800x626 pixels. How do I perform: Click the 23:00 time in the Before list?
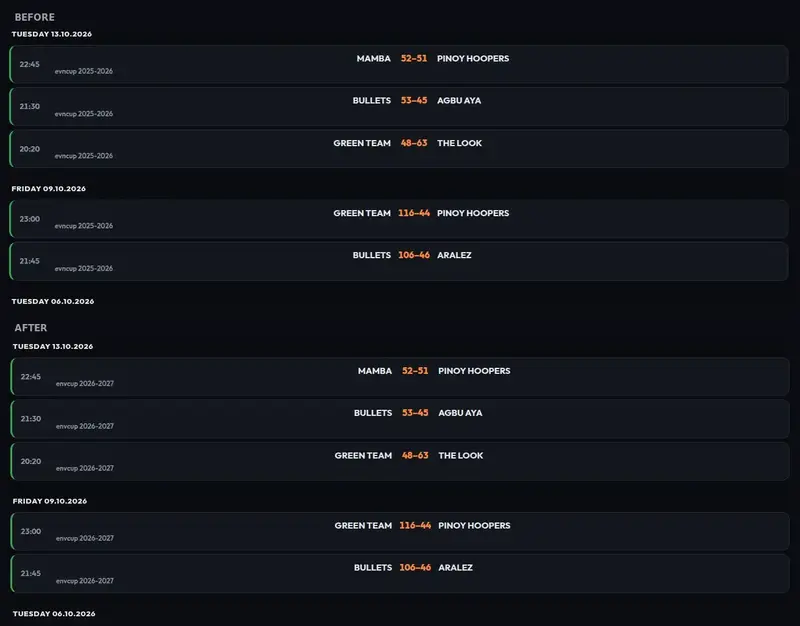click(30, 219)
